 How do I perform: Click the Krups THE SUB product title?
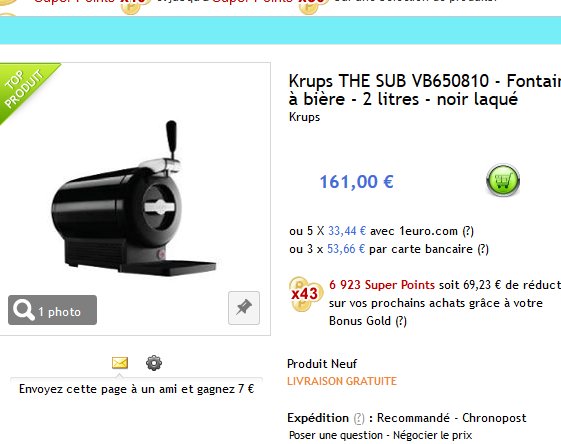click(x=425, y=90)
